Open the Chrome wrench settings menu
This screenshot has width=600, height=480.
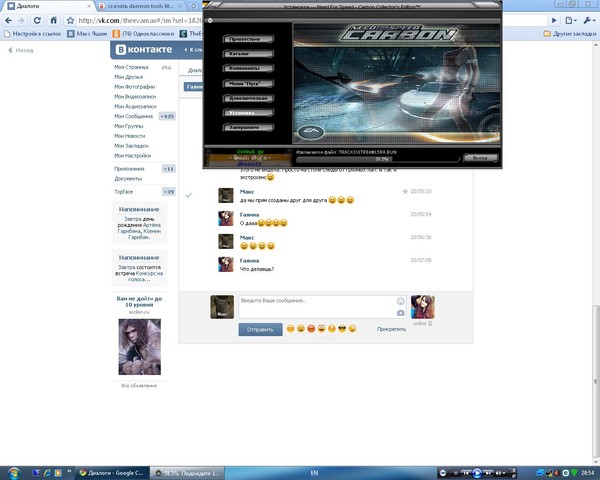coord(589,20)
